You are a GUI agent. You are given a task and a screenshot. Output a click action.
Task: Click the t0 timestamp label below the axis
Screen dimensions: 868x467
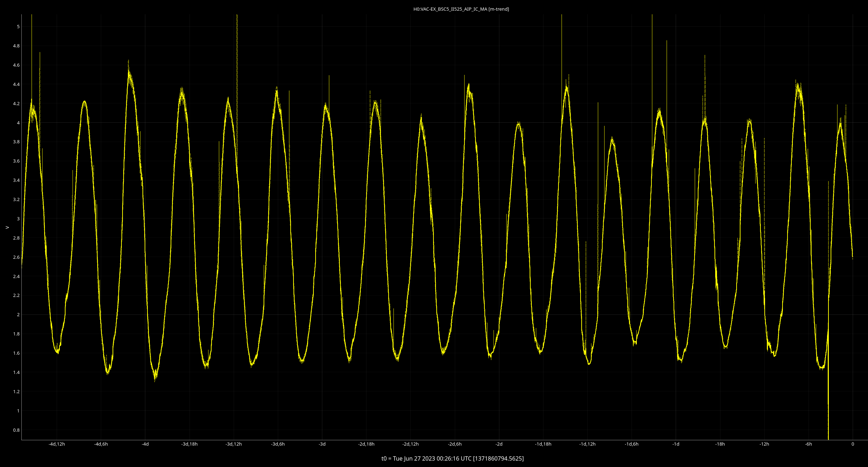coord(452,458)
